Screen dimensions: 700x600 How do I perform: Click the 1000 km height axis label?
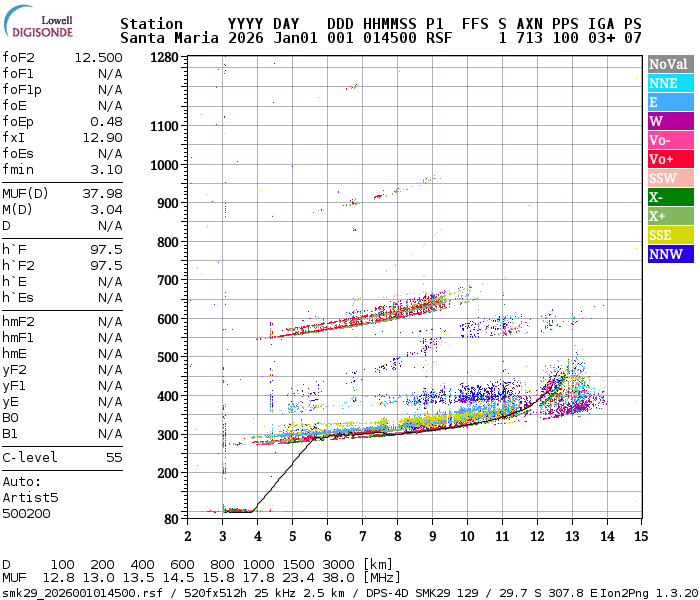tap(164, 165)
